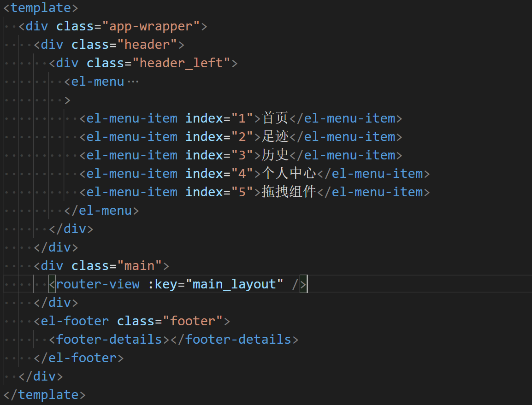This screenshot has width=532, height=405.
Task: Click the opening el-footer tag name
Action: coord(75,321)
